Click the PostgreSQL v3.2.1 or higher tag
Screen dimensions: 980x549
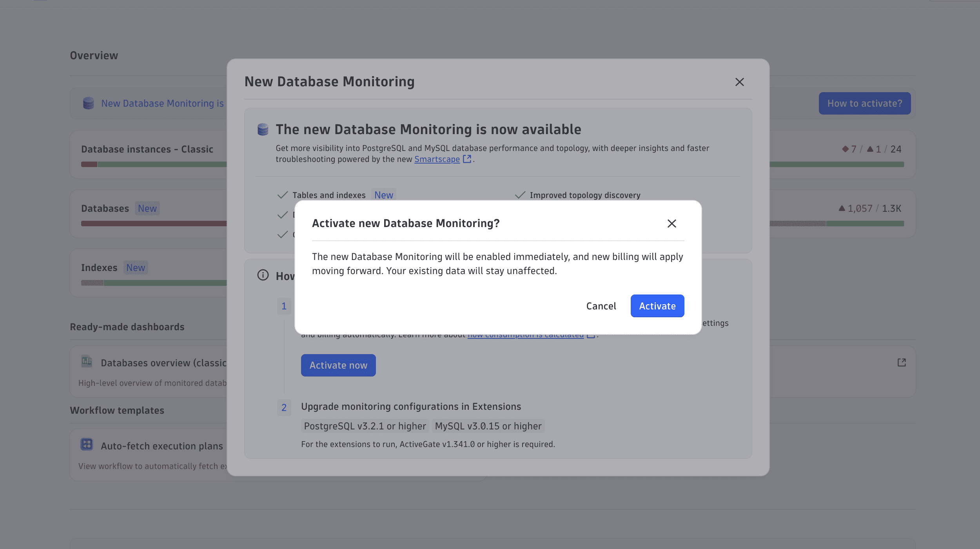(x=365, y=426)
